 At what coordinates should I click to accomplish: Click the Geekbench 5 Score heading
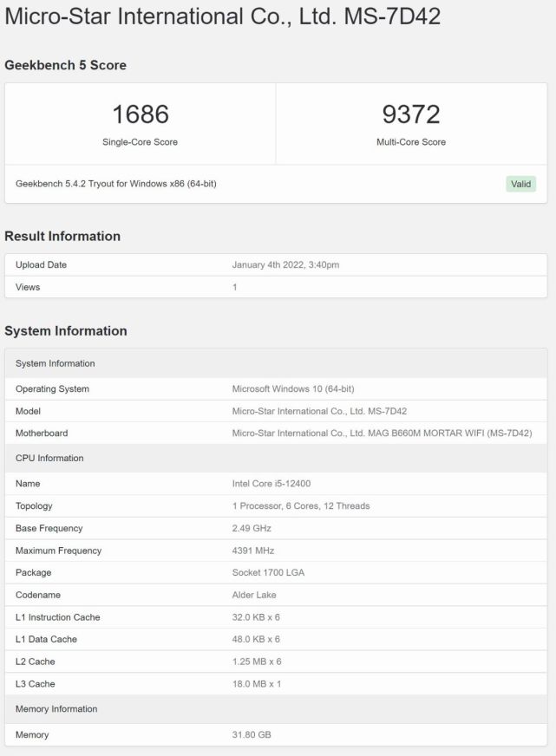tap(65, 65)
